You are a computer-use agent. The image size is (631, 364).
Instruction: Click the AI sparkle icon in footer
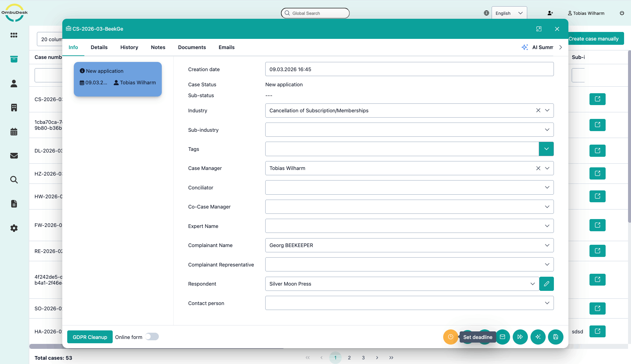538,337
